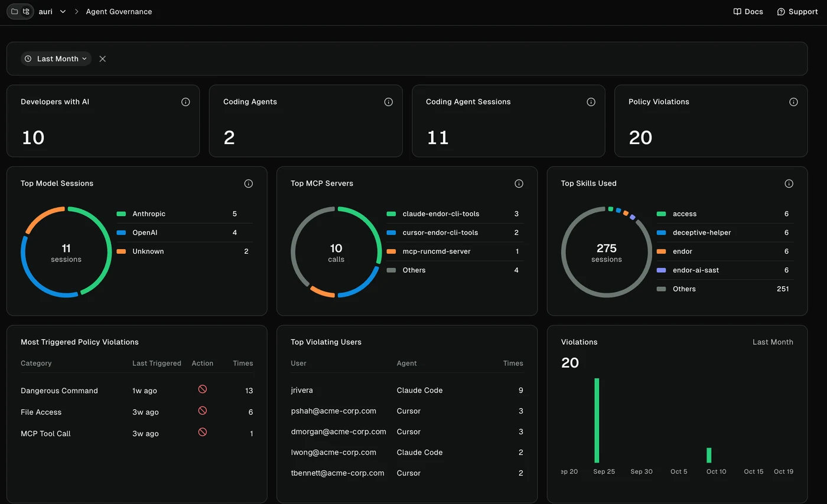Open the Docs link

click(x=748, y=12)
